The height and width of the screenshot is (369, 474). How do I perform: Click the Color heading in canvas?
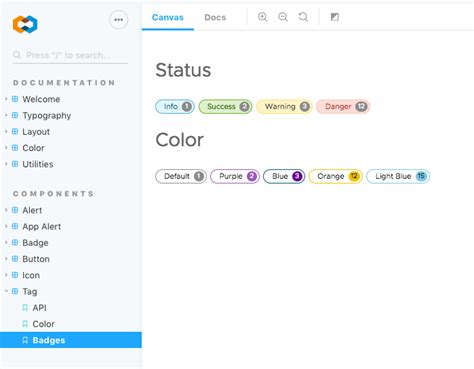point(179,140)
